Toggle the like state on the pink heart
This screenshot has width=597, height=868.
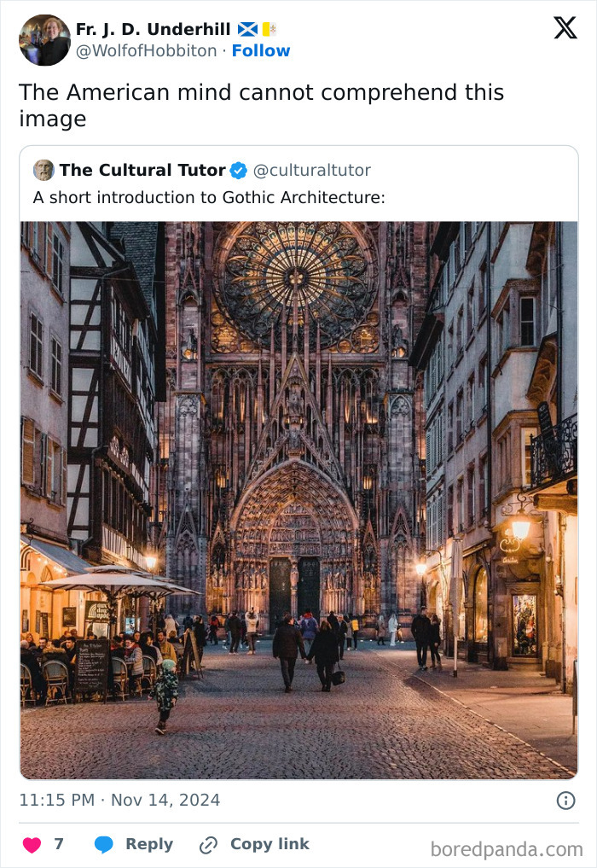coord(32,844)
